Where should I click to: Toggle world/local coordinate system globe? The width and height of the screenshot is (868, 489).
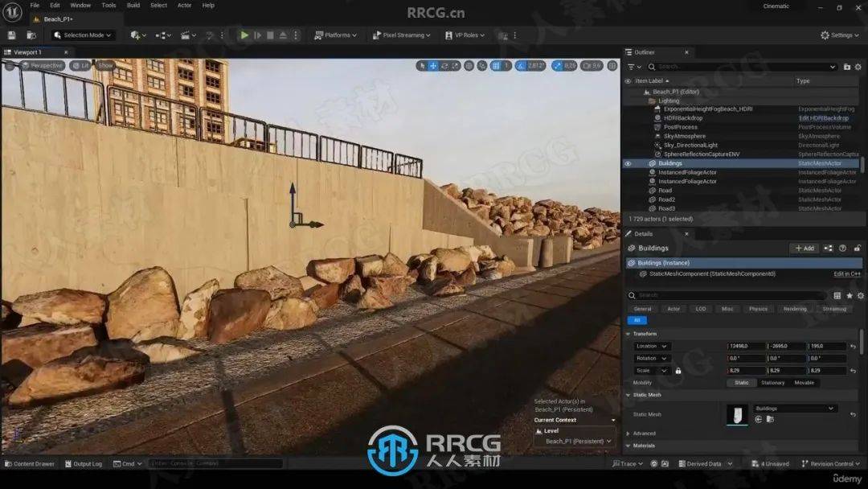click(x=469, y=66)
